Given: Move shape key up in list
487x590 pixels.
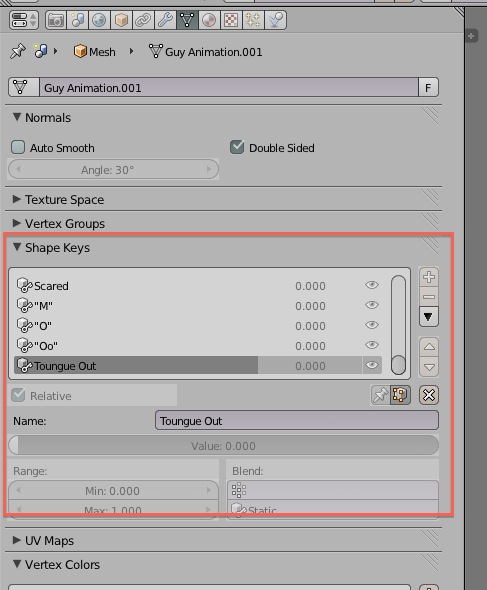Looking at the screenshot, I should coord(429,347).
